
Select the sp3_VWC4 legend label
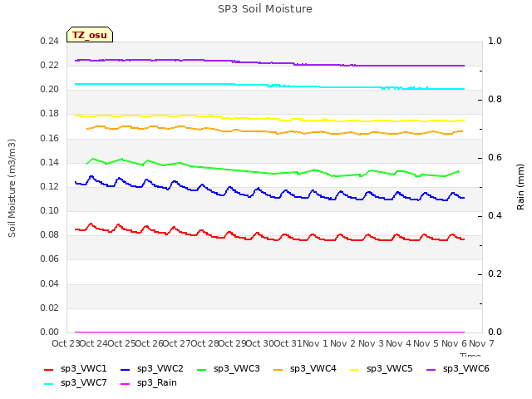point(313,368)
